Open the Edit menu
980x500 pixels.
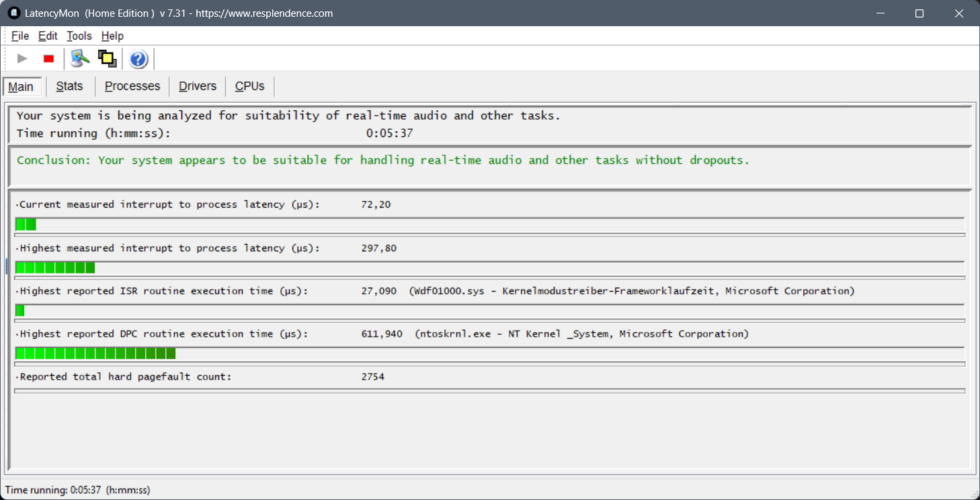(x=48, y=36)
